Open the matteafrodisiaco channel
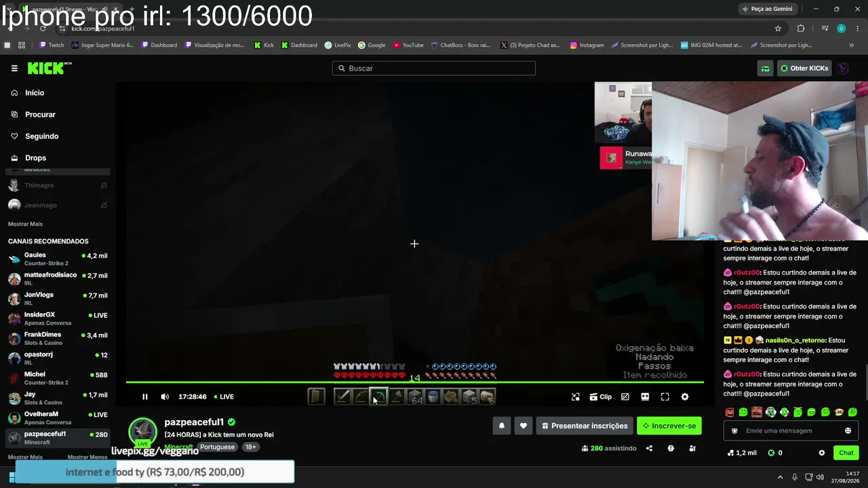 click(58, 279)
